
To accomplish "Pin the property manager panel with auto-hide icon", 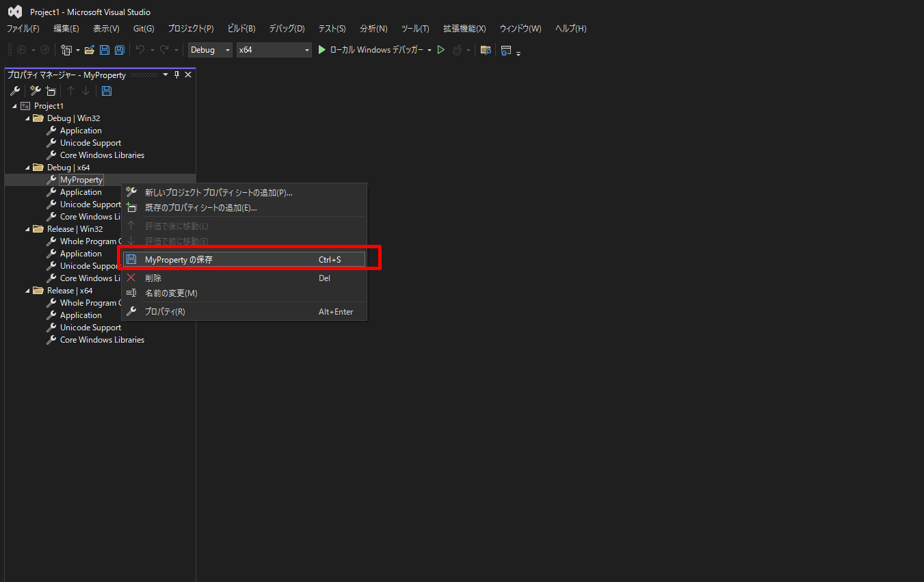I will click(176, 75).
